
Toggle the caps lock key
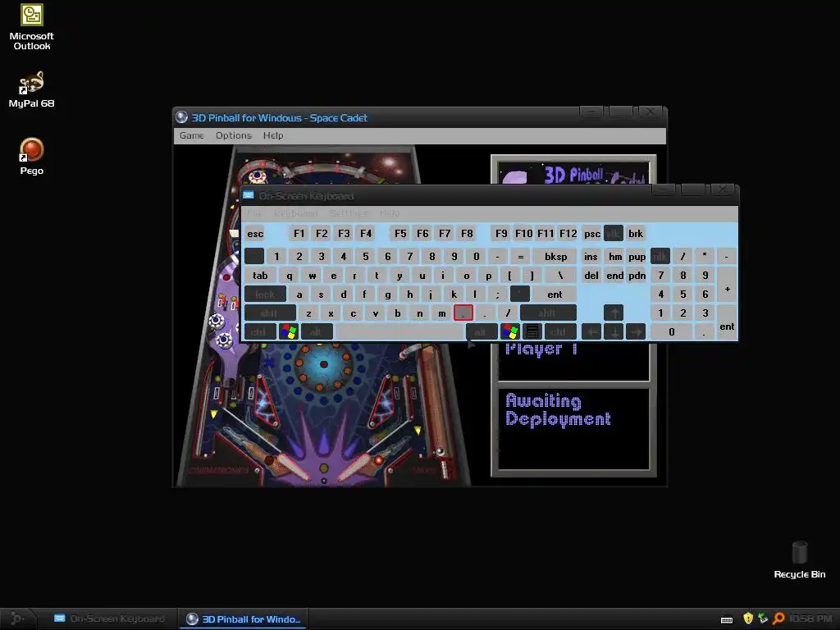[265, 294]
